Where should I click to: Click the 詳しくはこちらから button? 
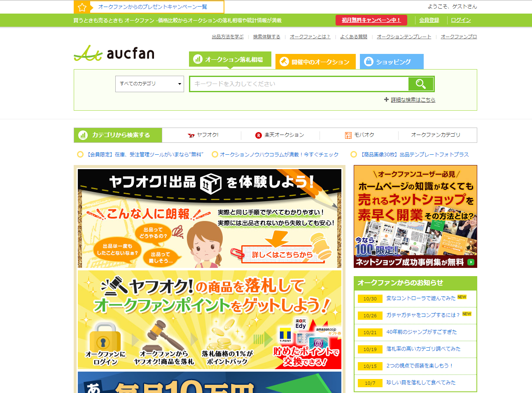[x=282, y=255]
